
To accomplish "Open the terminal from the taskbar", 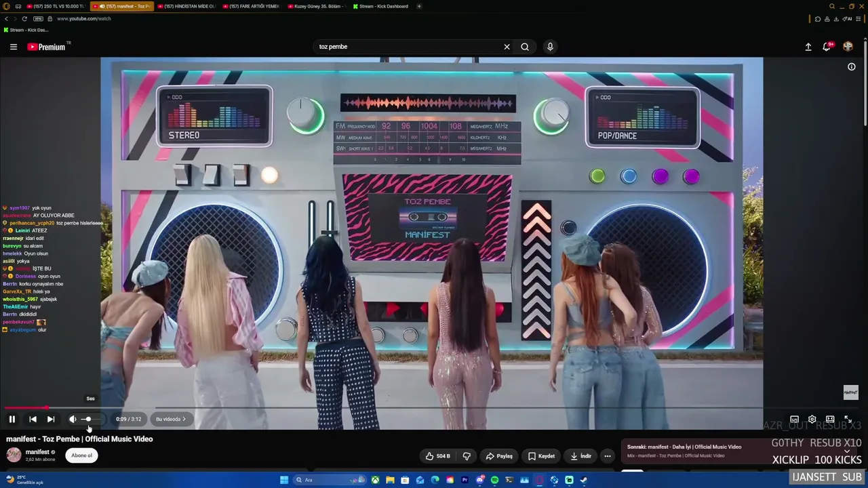I will [x=509, y=480].
